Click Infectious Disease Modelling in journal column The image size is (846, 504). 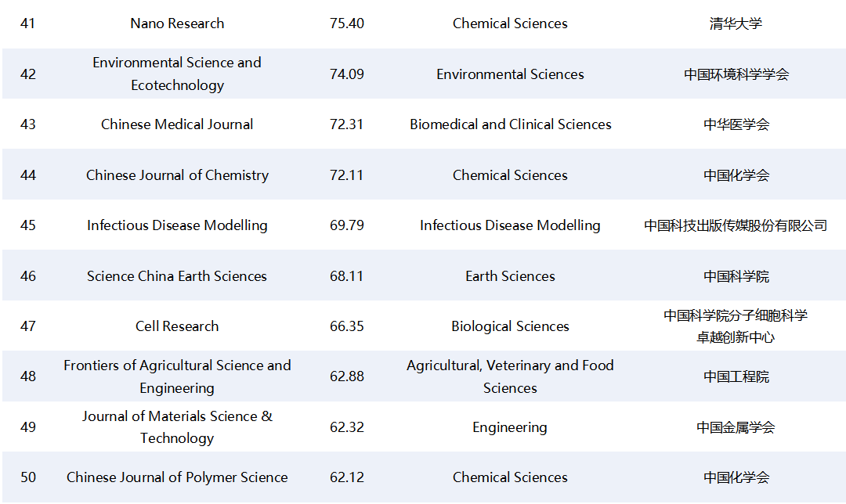click(x=177, y=225)
